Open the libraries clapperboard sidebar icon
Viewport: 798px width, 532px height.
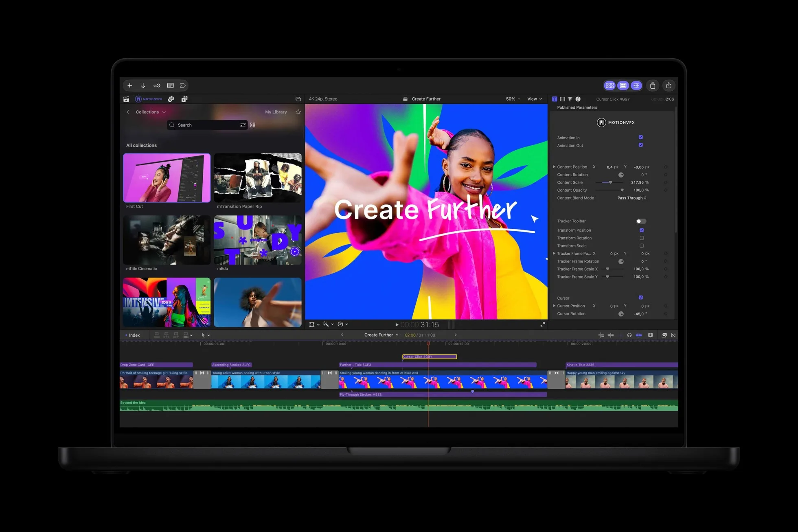126,99
